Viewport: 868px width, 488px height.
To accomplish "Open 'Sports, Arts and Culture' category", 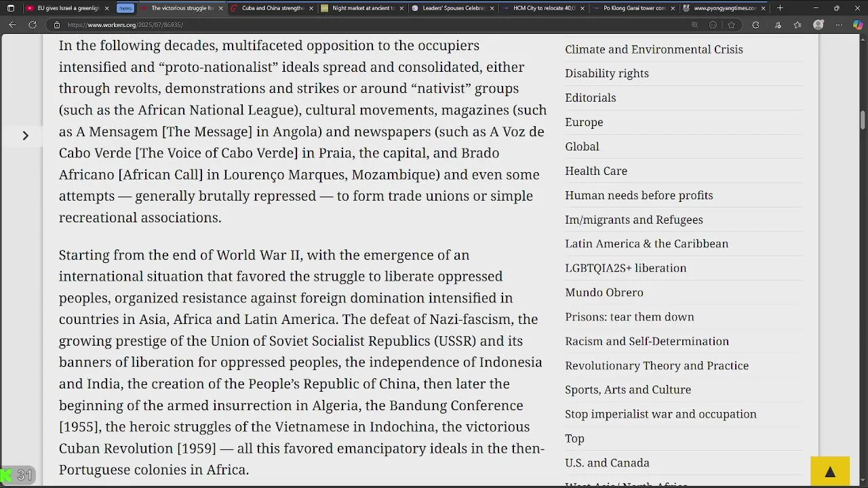I will point(628,390).
